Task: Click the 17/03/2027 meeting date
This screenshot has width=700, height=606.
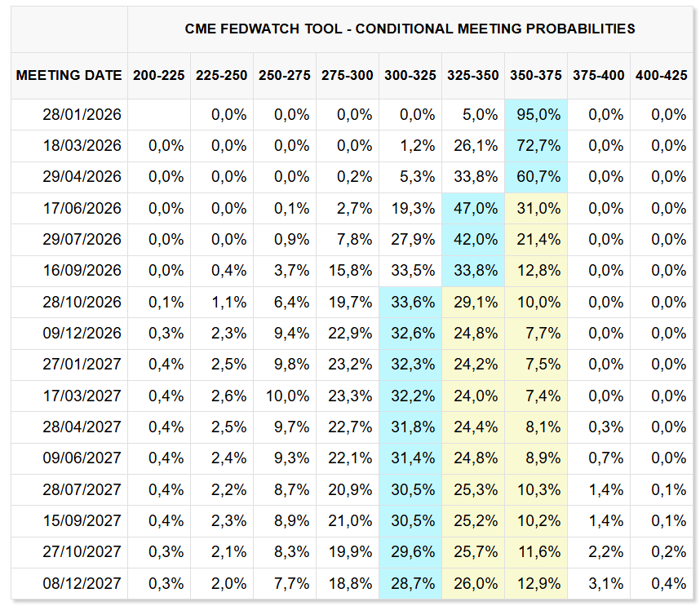Action: (82, 396)
